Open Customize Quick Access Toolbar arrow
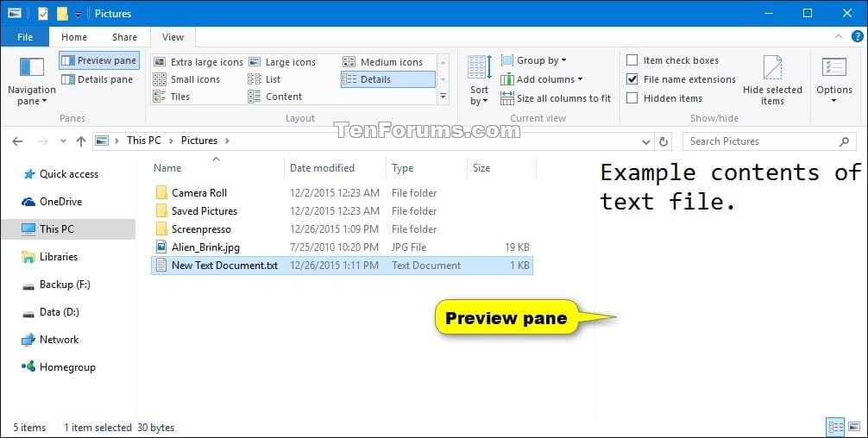Screen dimensions: 868x438 coord(78,14)
